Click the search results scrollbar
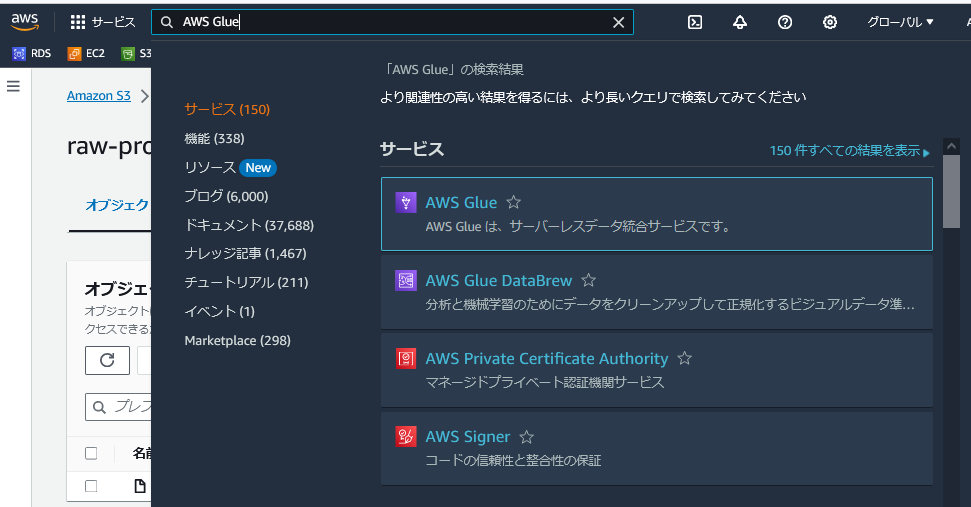The width and height of the screenshot is (971, 507). tap(951, 190)
